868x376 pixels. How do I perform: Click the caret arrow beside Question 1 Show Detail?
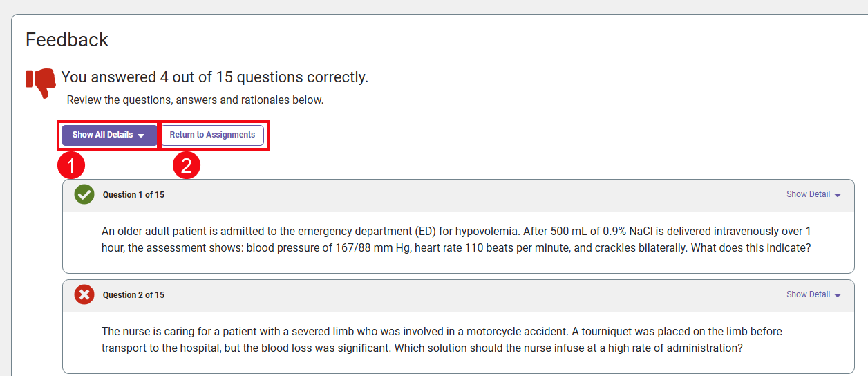[x=838, y=196]
